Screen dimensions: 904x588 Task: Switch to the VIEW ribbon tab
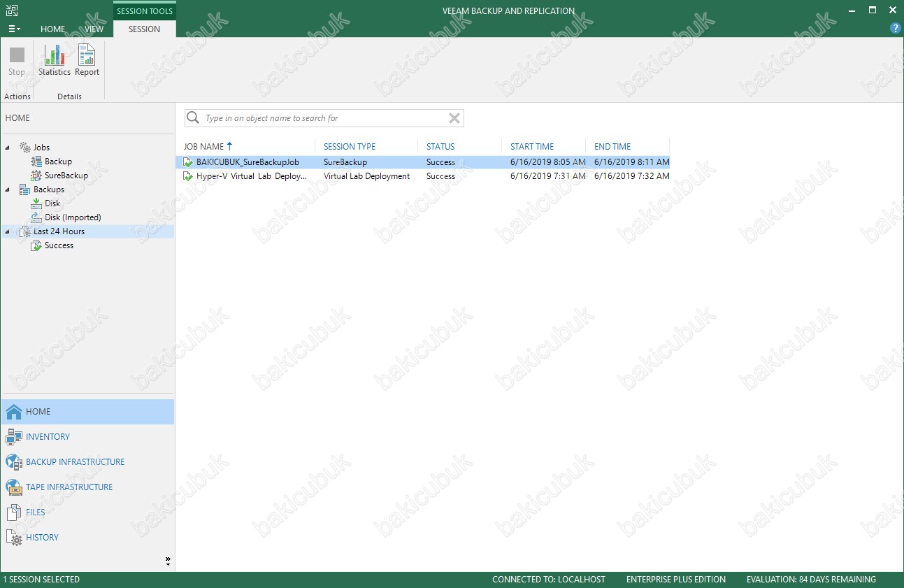click(94, 29)
